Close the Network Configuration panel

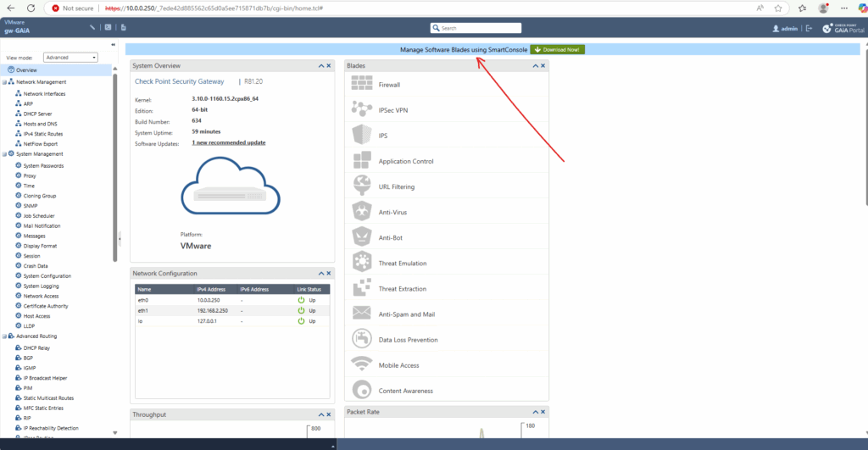click(329, 274)
